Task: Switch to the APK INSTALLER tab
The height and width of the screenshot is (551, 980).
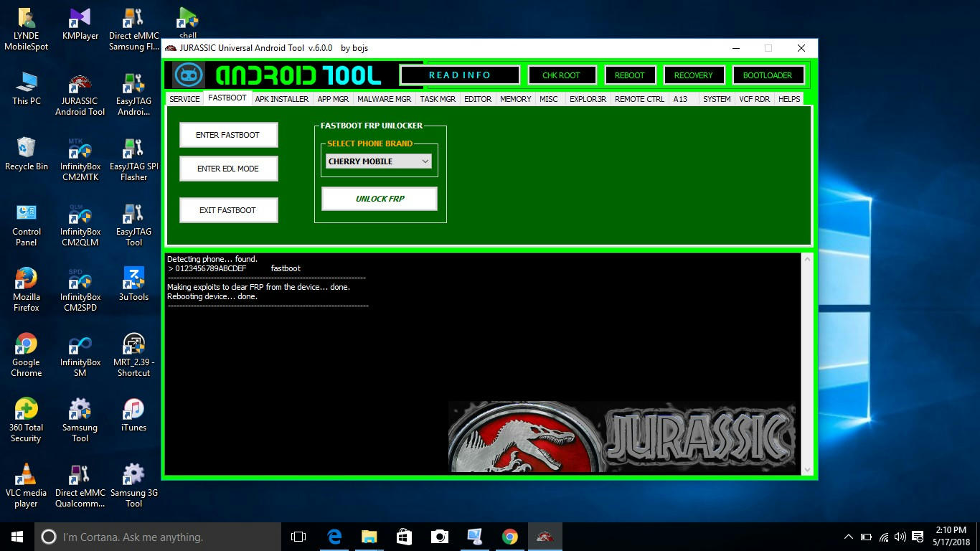Action: 282,99
